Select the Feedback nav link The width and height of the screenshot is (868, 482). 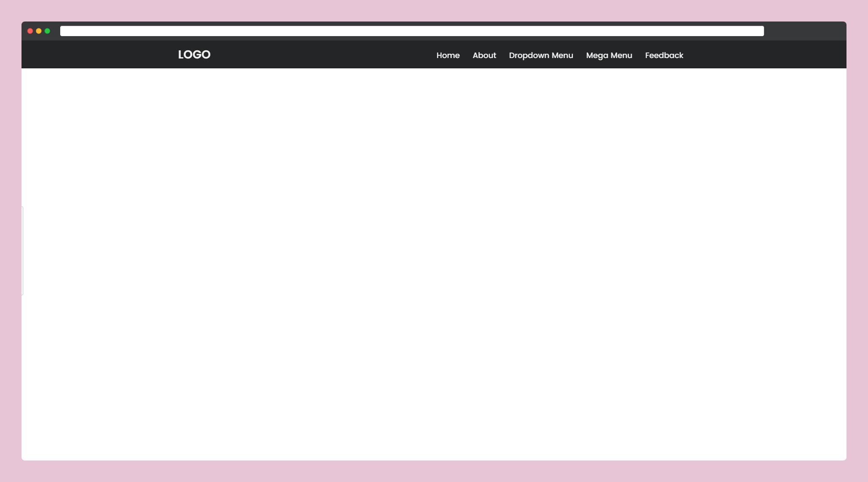tap(664, 55)
